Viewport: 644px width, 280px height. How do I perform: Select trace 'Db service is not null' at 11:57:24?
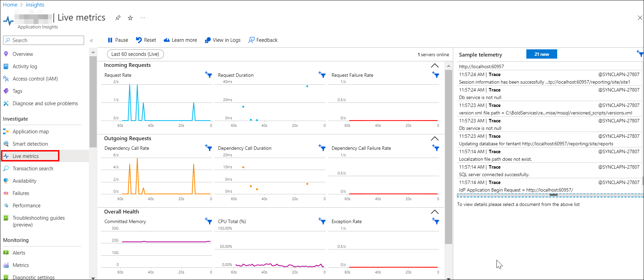(x=549, y=94)
